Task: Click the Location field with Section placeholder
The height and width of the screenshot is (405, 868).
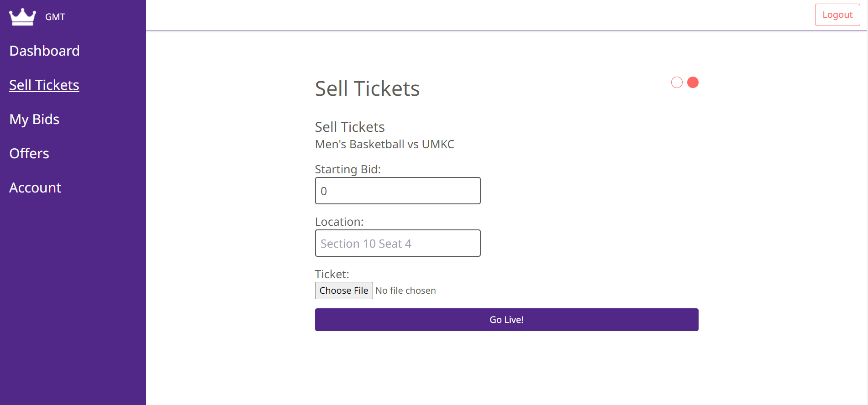Action: [397, 243]
